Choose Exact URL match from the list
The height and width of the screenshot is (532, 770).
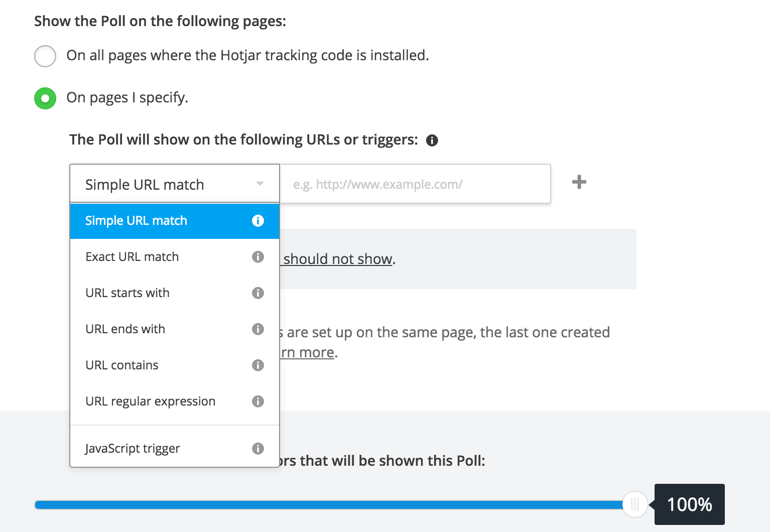[x=132, y=256]
